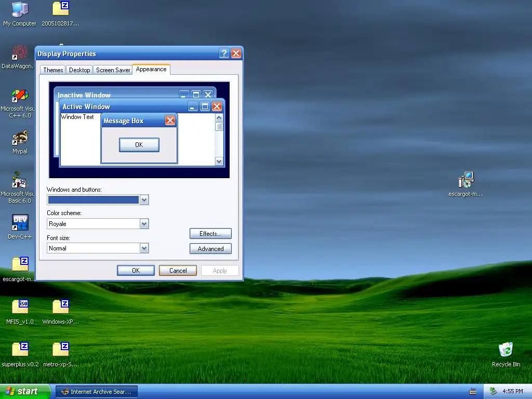This screenshot has height=399, width=532.
Task: Open Advanced appearance settings
Action: (x=211, y=249)
